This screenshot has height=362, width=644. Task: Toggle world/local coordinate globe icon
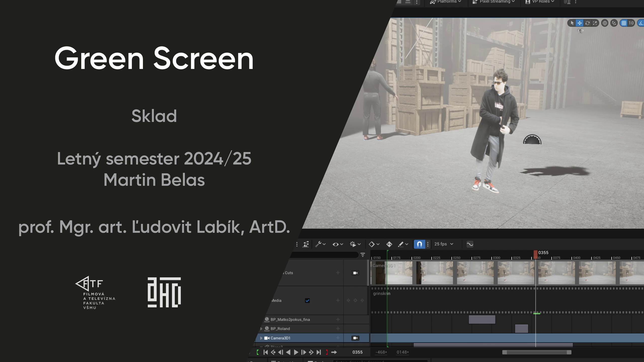click(605, 23)
